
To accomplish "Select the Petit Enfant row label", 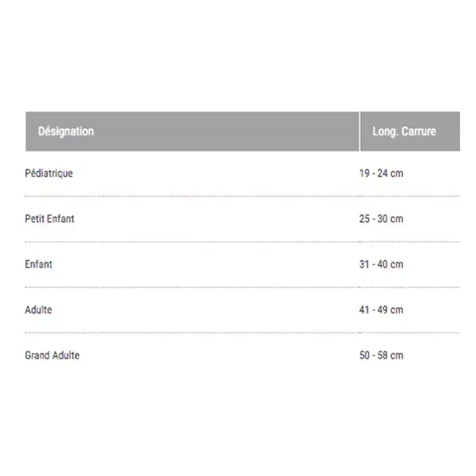I will pyautogui.click(x=49, y=219).
